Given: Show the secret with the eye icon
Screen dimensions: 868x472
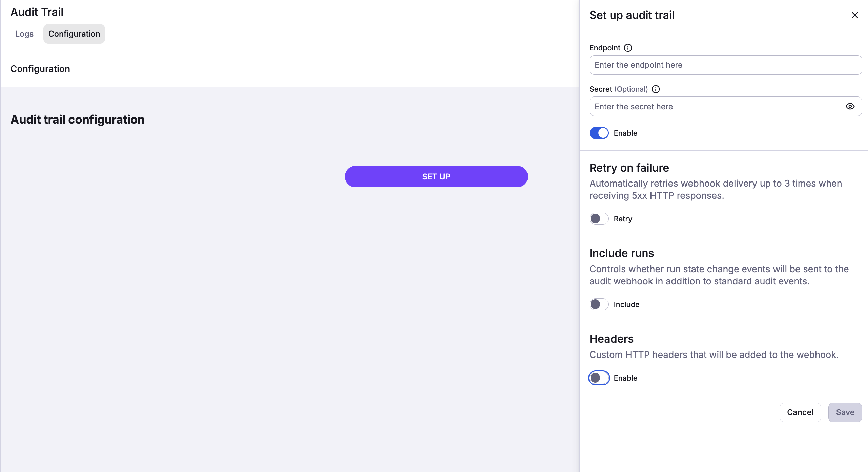Looking at the screenshot, I should click(x=850, y=106).
